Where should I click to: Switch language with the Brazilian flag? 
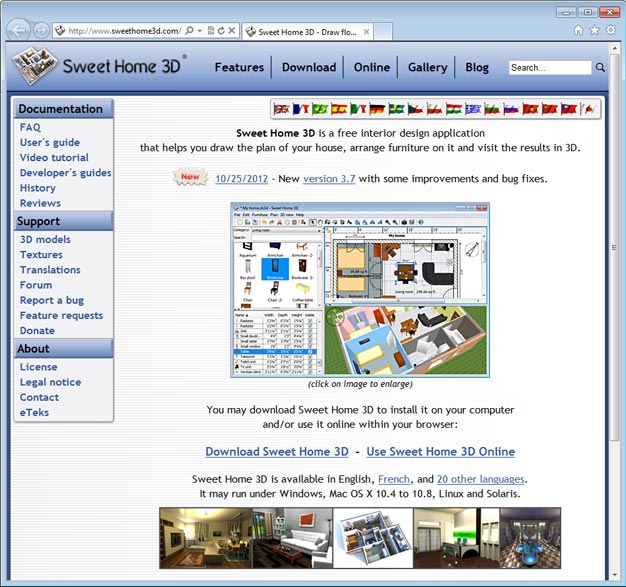pyautogui.click(x=320, y=109)
